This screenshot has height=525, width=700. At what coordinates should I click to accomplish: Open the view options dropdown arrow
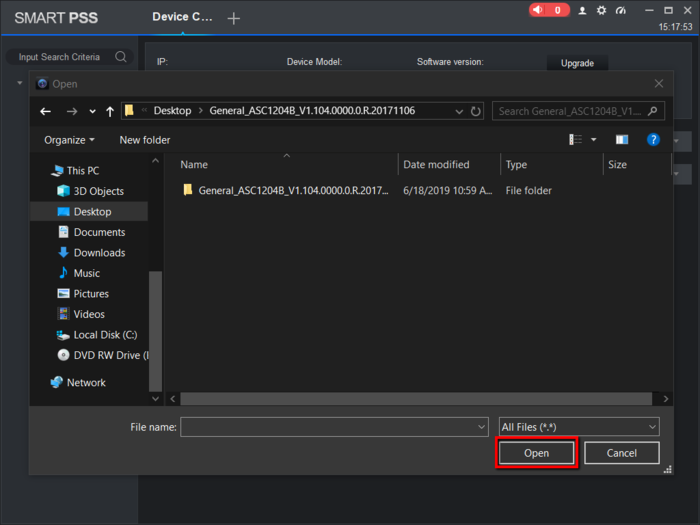pyautogui.click(x=593, y=140)
